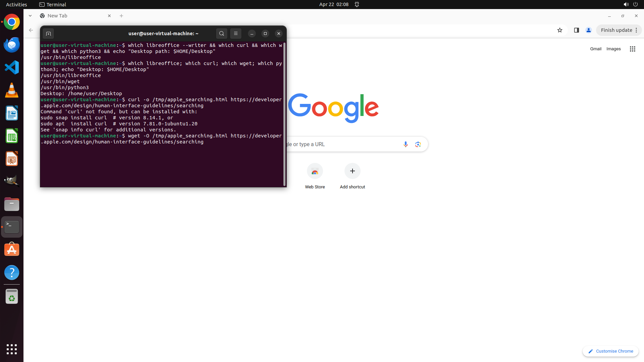Click voice search microphone icon
644x362 pixels.
tap(406, 144)
